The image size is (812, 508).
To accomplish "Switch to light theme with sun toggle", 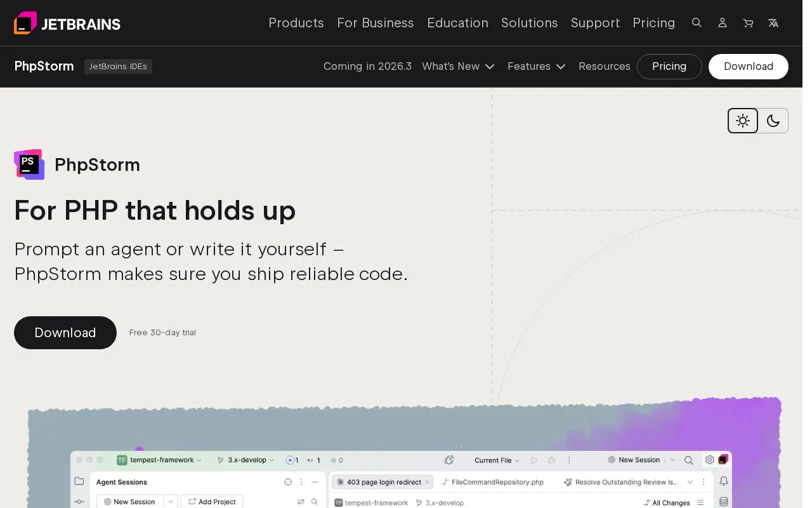I will point(743,121).
